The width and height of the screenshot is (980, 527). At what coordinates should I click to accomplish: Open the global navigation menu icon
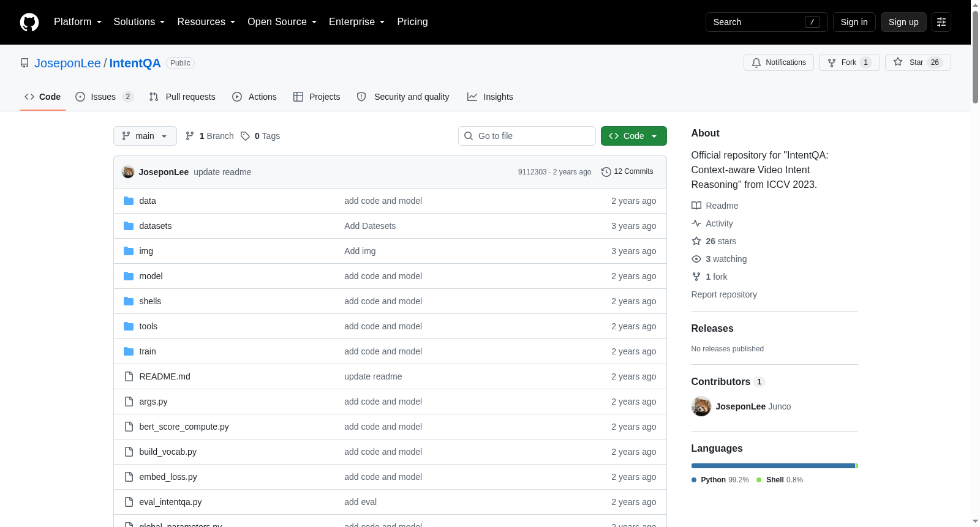point(941,22)
